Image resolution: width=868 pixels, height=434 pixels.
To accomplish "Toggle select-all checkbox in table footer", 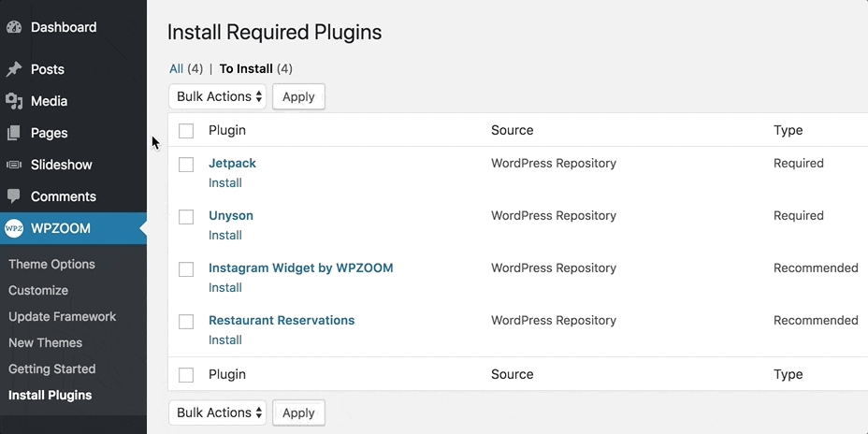I will pos(186,375).
